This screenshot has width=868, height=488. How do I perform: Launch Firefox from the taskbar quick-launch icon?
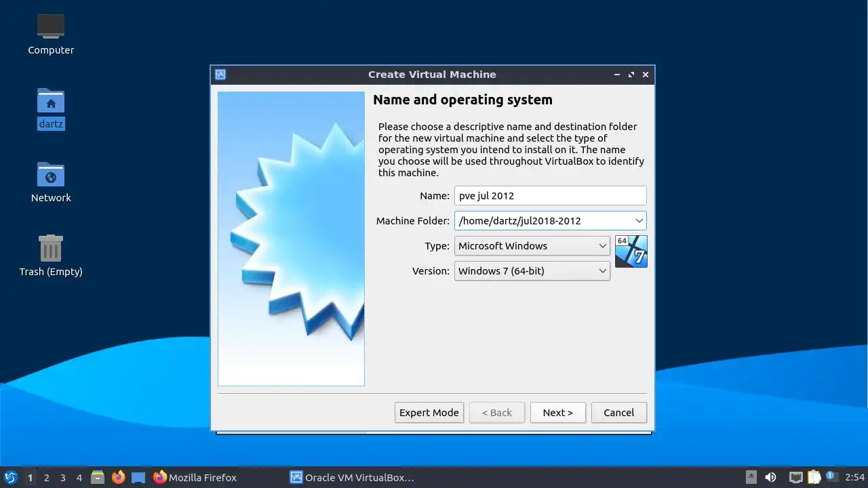click(x=119, y=477)
